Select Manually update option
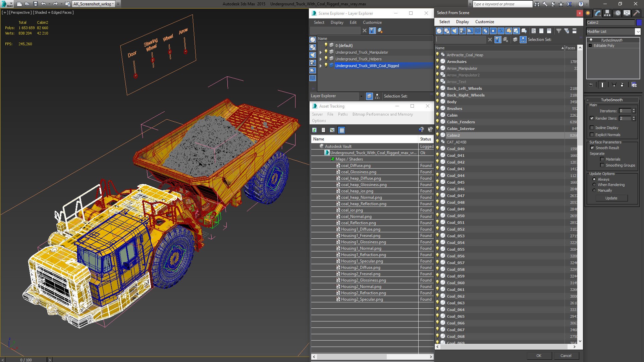 [594, 190]
